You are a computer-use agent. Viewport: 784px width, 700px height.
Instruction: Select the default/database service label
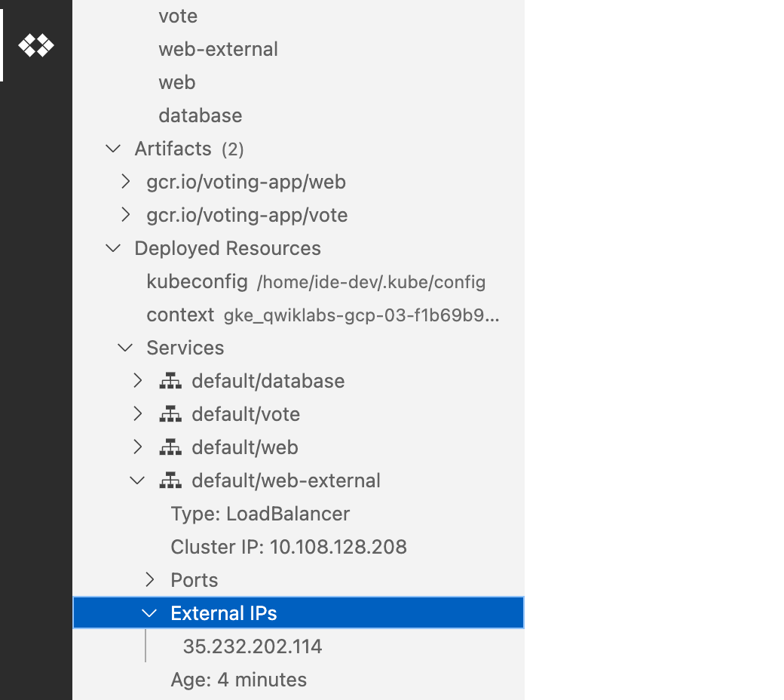point(268,381)
